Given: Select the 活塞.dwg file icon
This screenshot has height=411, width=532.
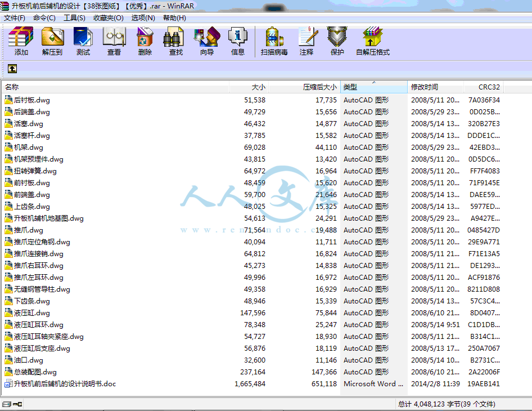Looking at the screenshot, I should pos(8,123).
